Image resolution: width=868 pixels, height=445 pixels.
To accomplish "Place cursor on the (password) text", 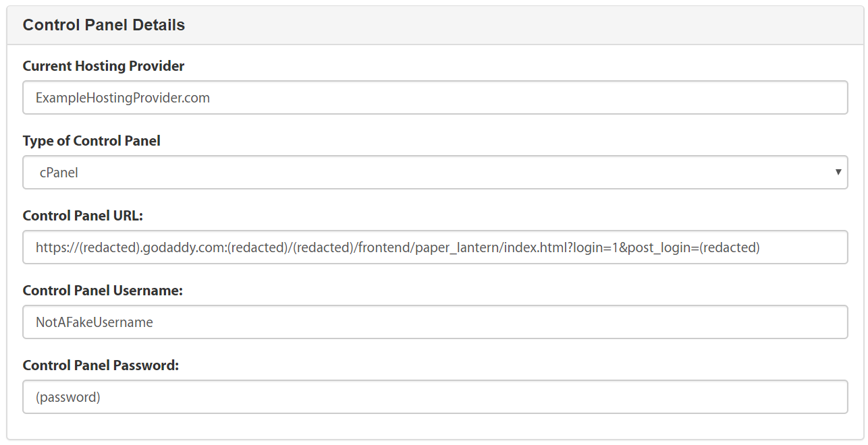I will coord(68,397).
